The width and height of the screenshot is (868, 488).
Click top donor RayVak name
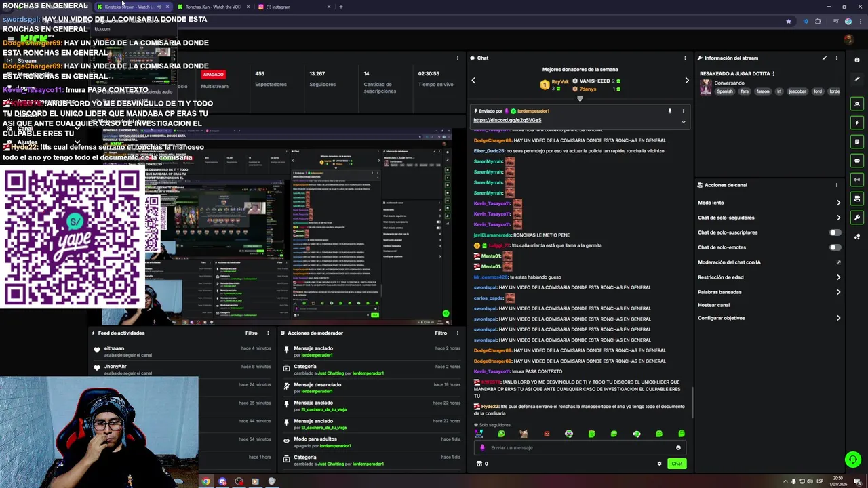[560, 81]
